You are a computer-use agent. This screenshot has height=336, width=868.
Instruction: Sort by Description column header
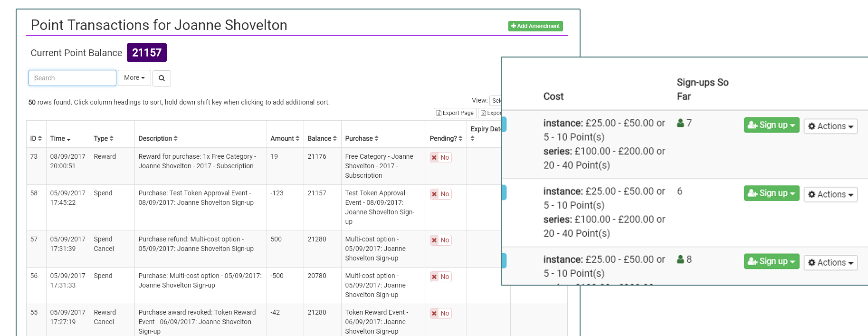coord(158,138)
